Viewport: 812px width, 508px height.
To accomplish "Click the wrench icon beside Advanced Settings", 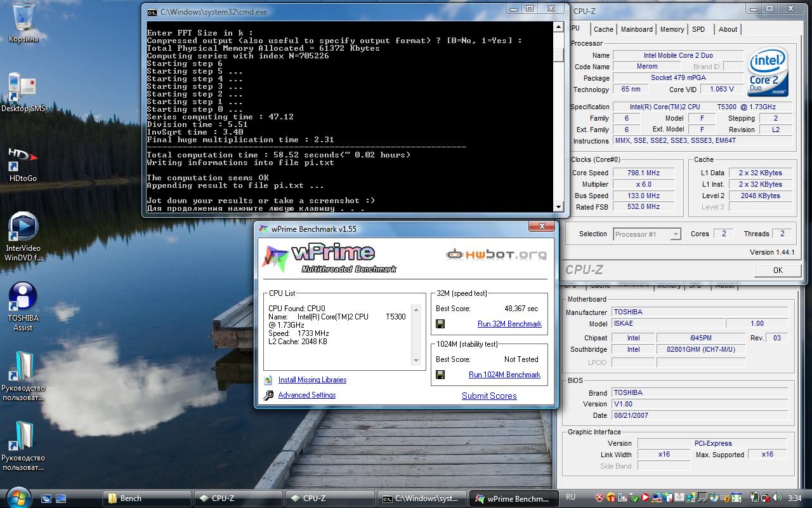I will point(268,395).
